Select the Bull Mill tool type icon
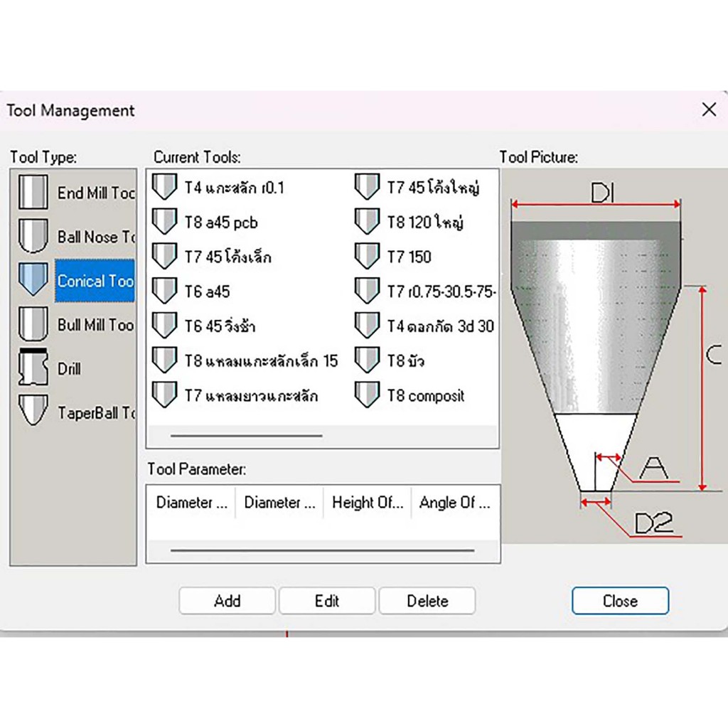Image resolution: width=728 pixels, height=728 pixels. (33, 325)
